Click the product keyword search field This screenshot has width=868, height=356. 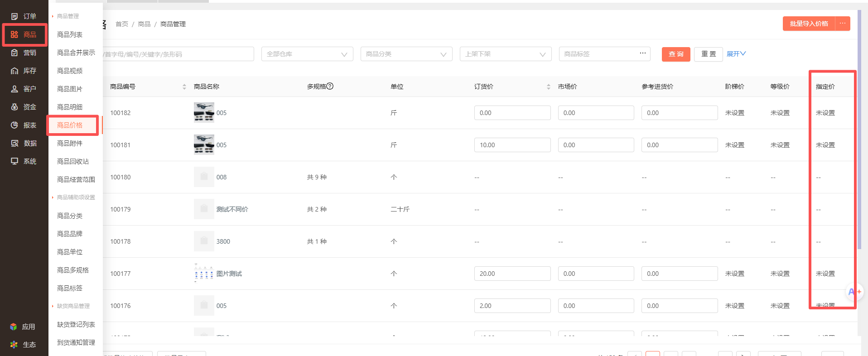[x=178, y=54]
